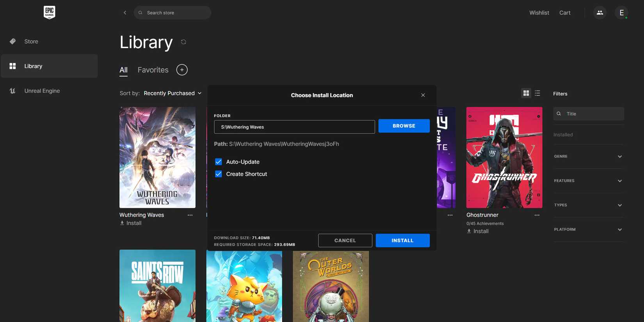Click the Browse button

pos(404,126)
